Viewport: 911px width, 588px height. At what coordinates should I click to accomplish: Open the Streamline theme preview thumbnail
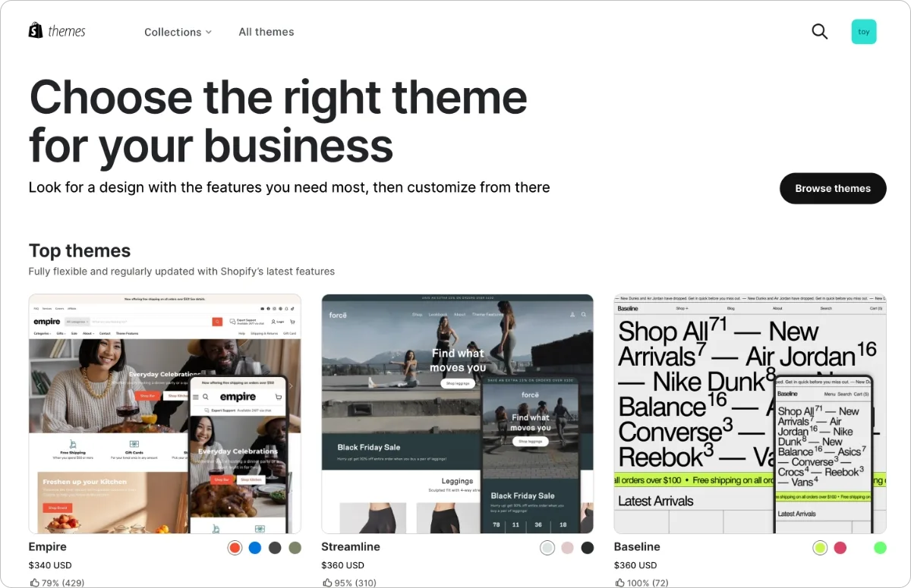tap(458, 413)
